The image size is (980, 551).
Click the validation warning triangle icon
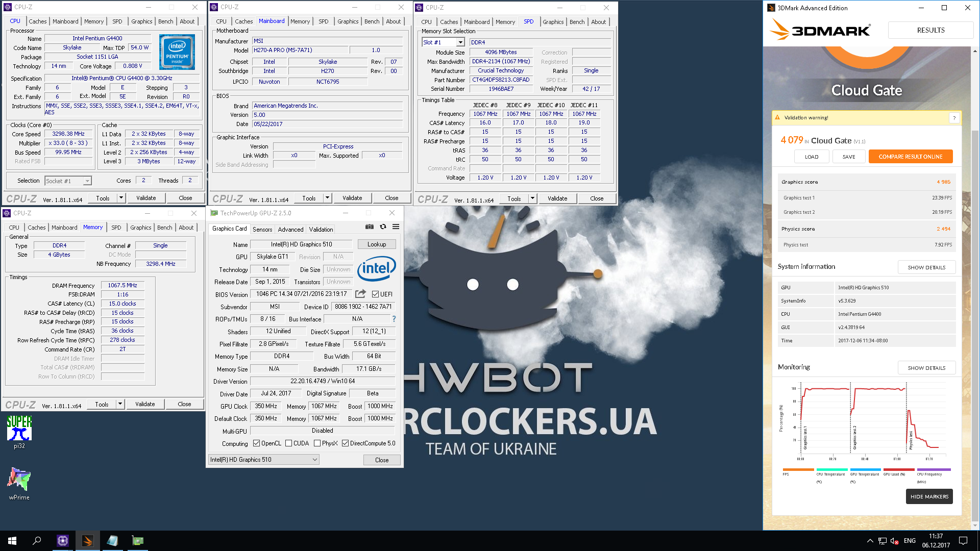coord(777,117)
